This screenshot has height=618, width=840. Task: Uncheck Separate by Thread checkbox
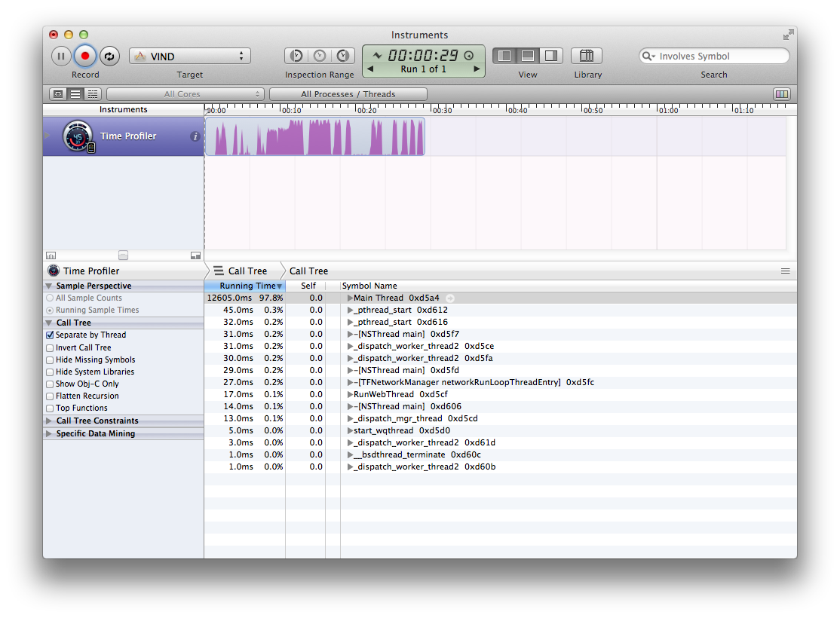point(50,335)
